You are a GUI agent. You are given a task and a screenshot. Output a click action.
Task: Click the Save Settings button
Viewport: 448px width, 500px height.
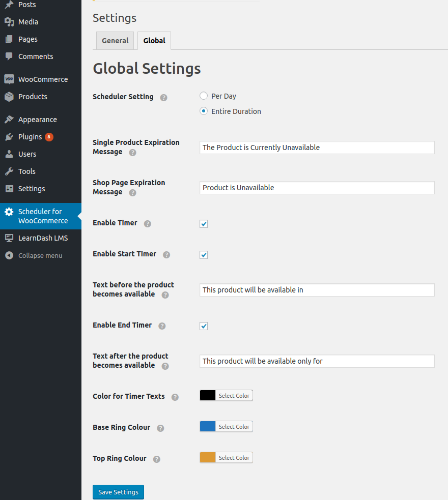click(x=118, y=492)
